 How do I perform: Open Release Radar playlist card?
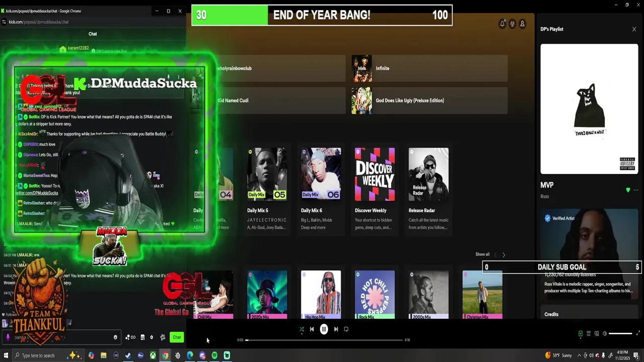point(429,189)
